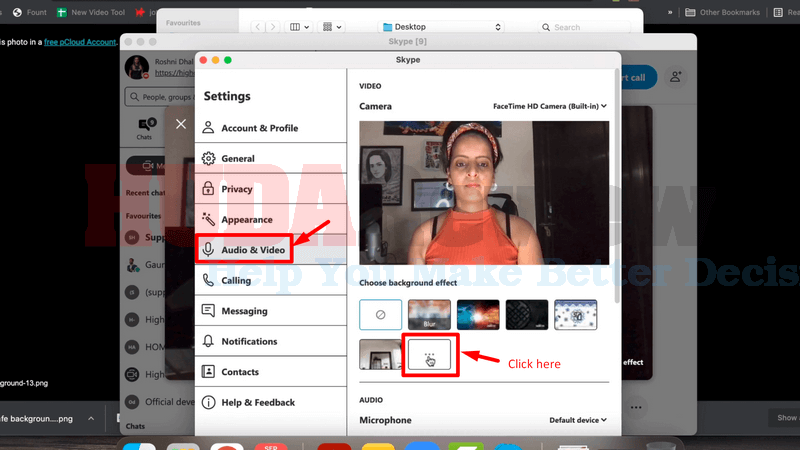Click the gear icon beside General
This screenshot has width=800, height=450.
click(x=208, y=158)
